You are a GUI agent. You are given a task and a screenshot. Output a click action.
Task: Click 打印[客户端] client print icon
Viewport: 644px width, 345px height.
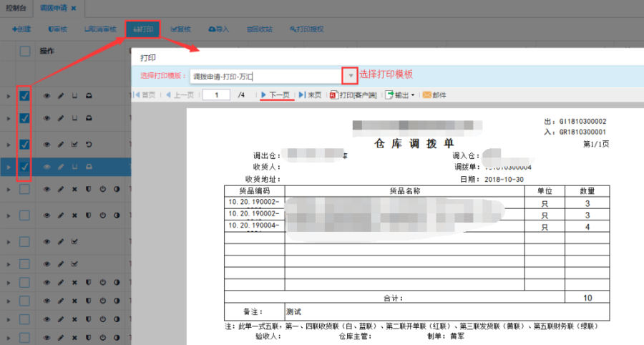click(353, 94)
